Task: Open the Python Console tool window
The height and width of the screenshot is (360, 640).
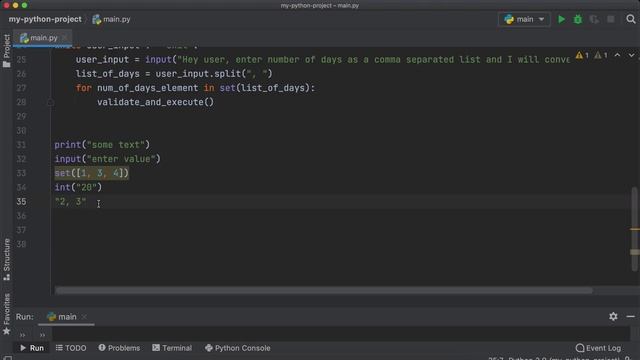Action: pos(238,348)
